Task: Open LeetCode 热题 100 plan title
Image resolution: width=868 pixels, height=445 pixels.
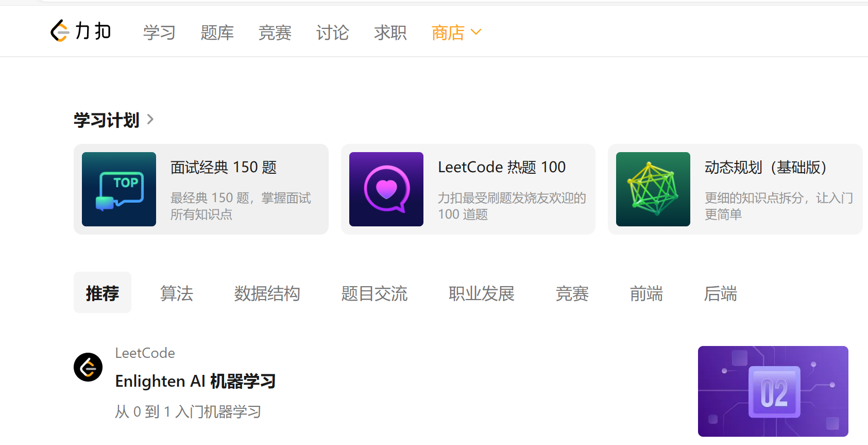Action: tap(502, 167)
